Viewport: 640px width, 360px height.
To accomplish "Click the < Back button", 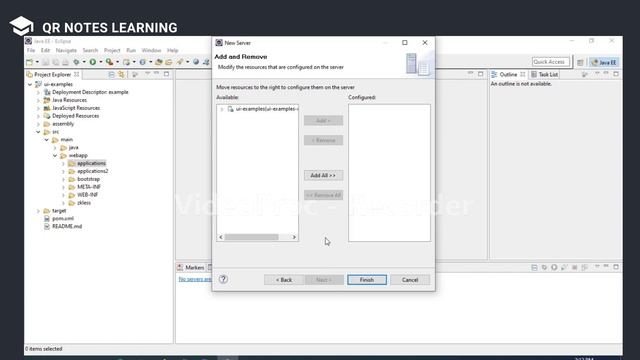I will (x=284, y=280).
